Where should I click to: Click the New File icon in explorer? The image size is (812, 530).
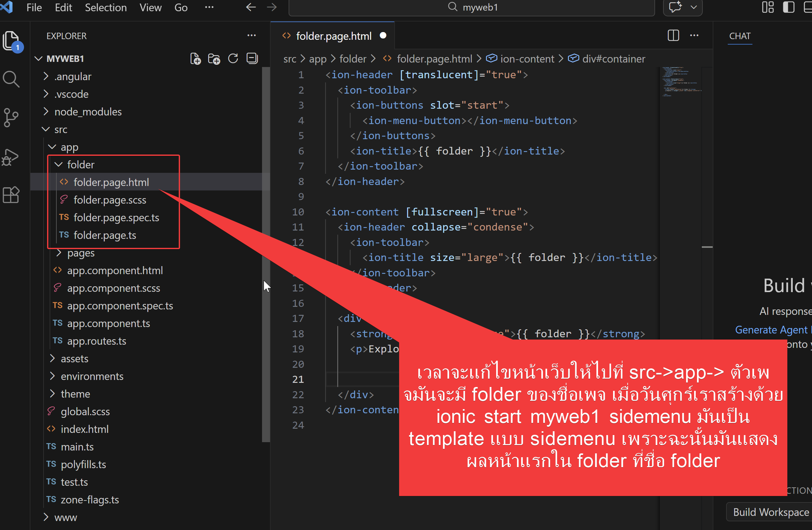[195, 59]
